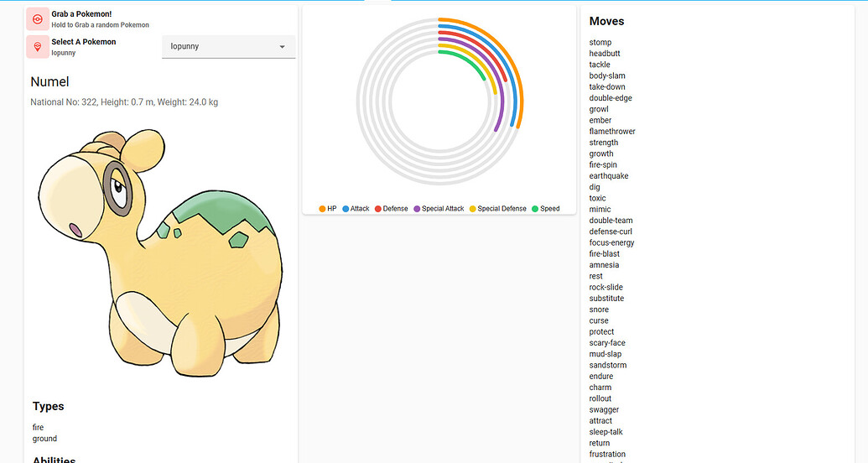Screen dimensions: 868x463
Task: Click the 'protect' move
Action: 602,331
